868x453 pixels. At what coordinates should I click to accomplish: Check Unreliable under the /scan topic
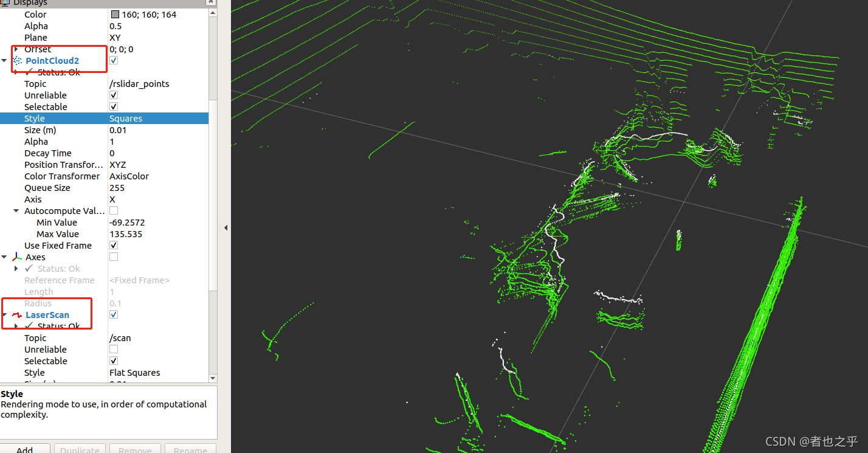click(114, 350)
